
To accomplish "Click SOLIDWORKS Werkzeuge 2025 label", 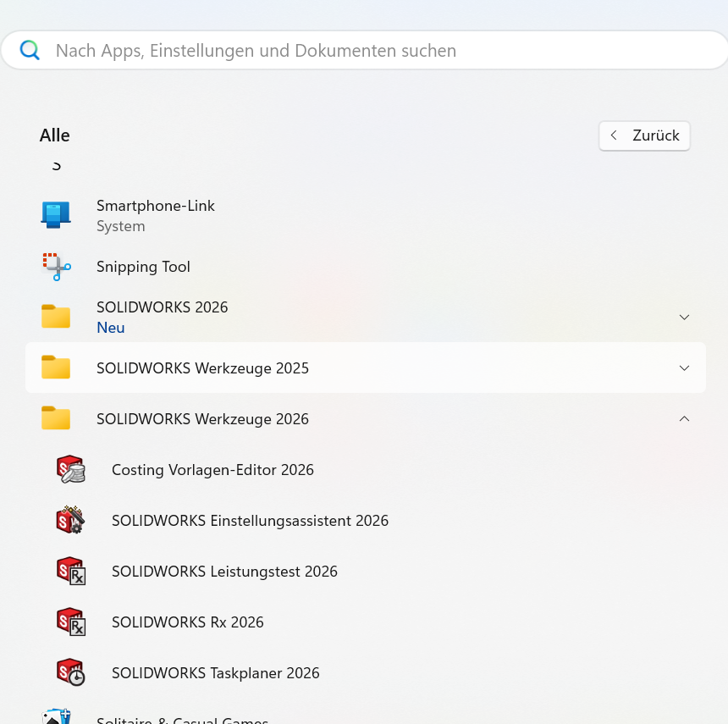I will click(x=202, y=368).
